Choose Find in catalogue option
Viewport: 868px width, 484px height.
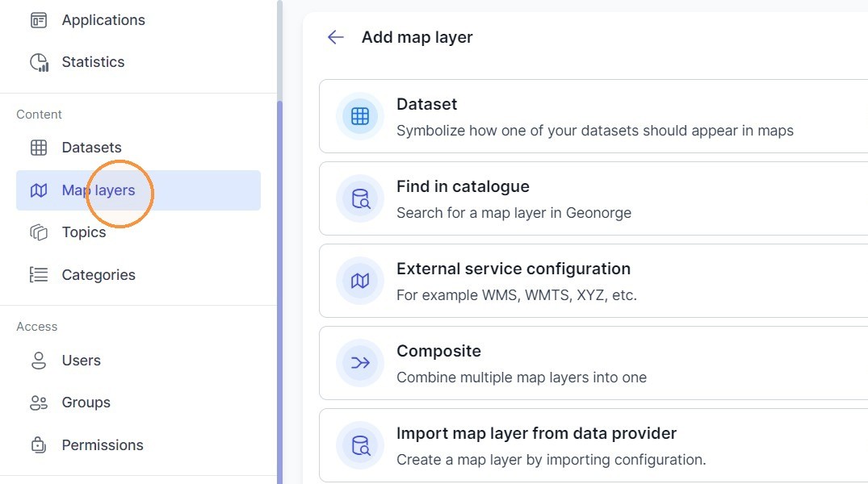pyautogui.click(x=593, y=198)
